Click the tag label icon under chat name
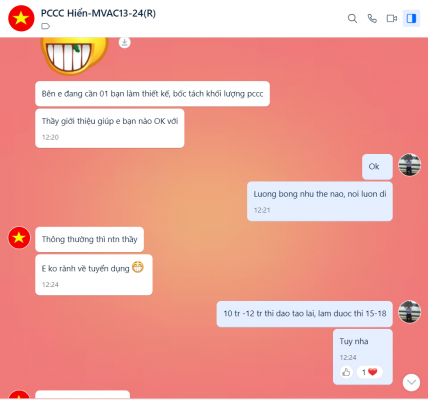 pyautogui.click(x=46, y=26)
